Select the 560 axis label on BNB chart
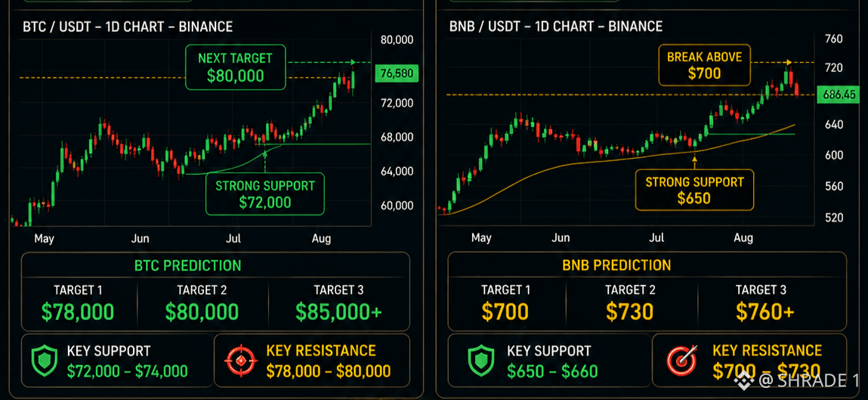 click(x=834, y=187)
